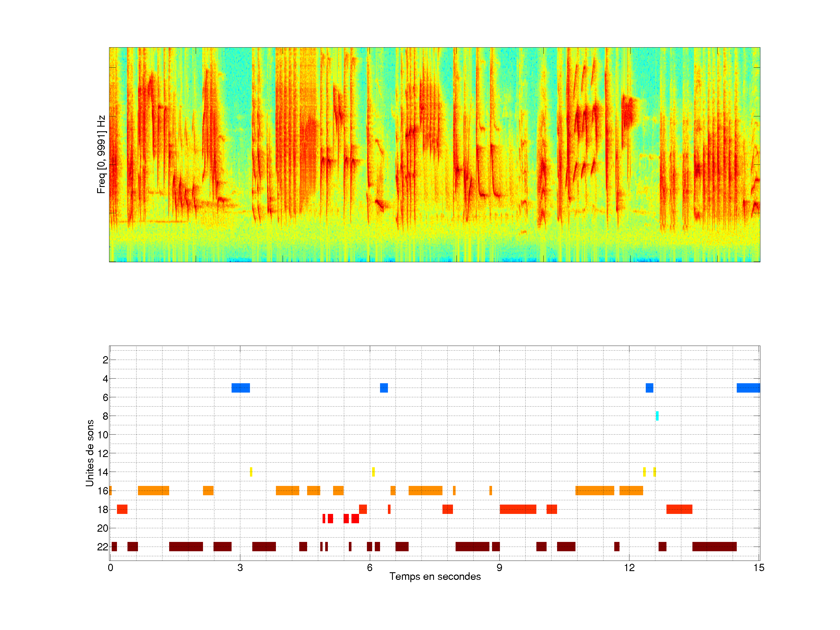
Task: Select the small blue segment just after 6 seconds
Action: [x=384, y=388]
